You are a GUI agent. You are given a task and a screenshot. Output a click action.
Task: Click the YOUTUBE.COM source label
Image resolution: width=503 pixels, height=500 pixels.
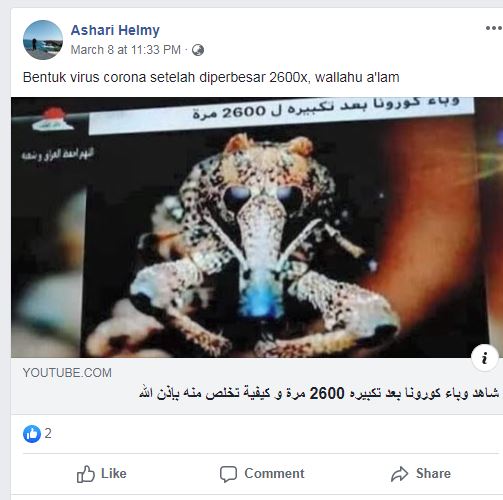67,373
